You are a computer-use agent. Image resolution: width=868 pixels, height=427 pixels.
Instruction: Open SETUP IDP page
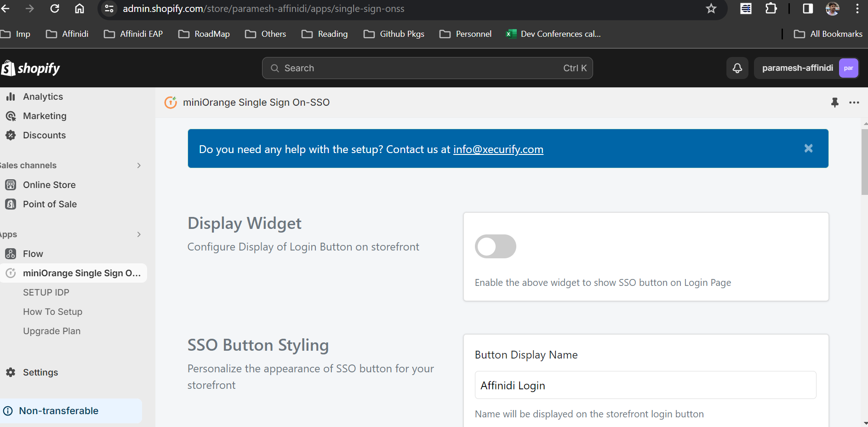tap(46, 292)
